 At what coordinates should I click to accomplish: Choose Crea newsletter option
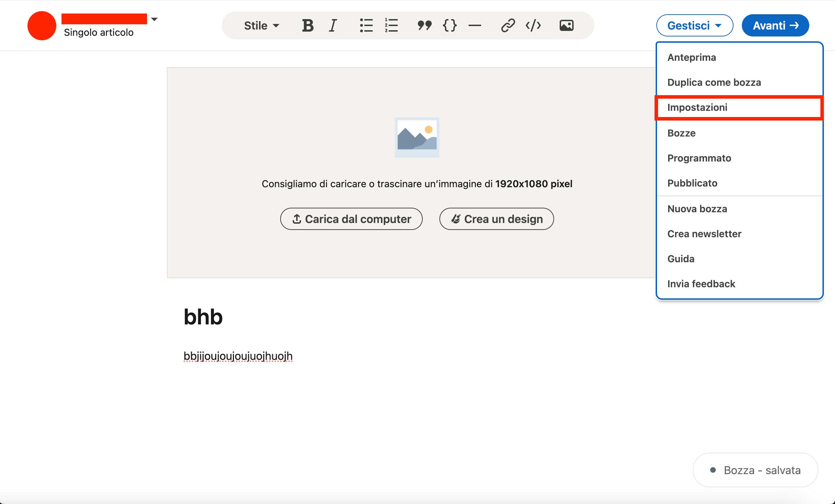click(739, 234)
